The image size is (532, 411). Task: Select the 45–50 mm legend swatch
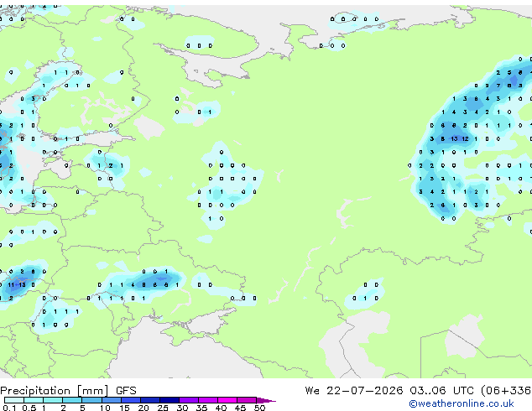click(247, 400)
